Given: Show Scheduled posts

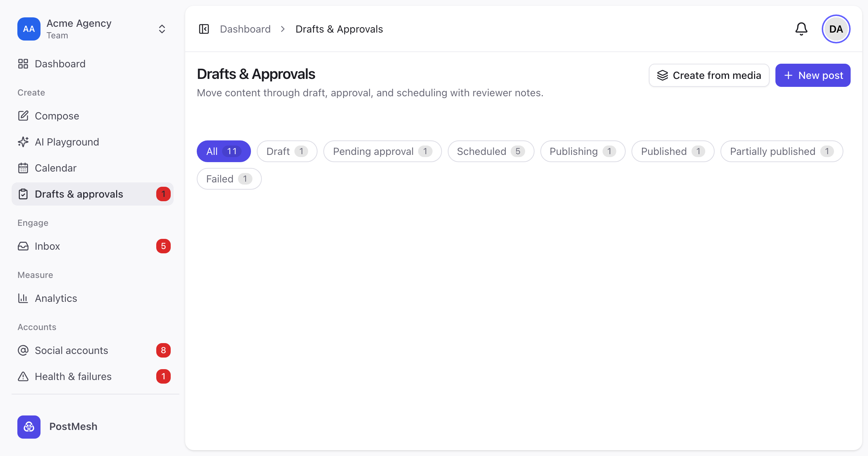Looking at the screenshot, I should click(491, 151).
